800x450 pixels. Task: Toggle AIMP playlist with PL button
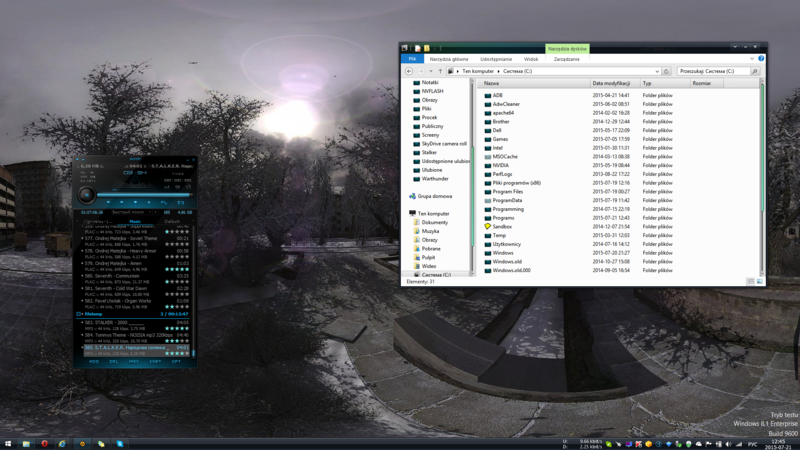164,203
